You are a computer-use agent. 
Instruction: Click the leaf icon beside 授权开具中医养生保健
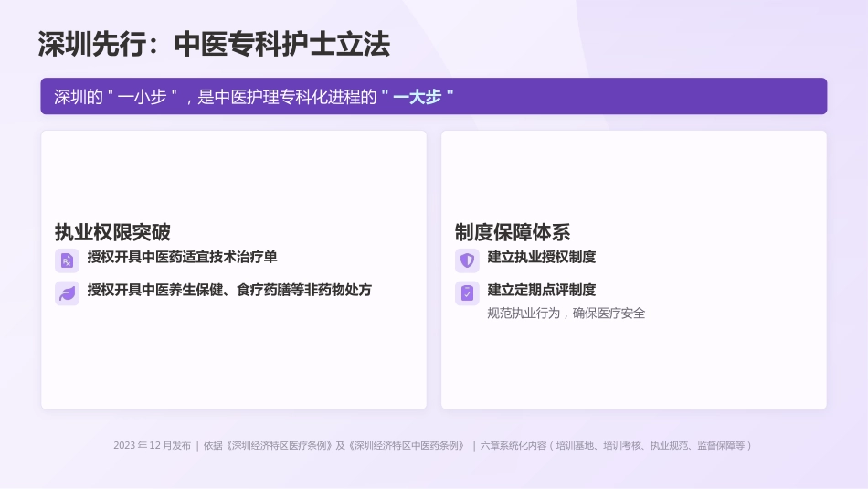coord(67,293)
